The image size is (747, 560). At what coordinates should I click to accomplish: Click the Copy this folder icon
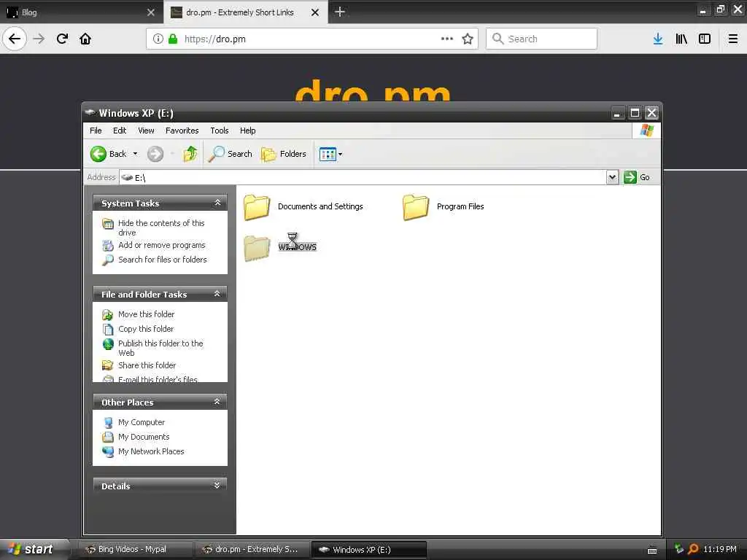pyautogui.click(x=108, y=329)
